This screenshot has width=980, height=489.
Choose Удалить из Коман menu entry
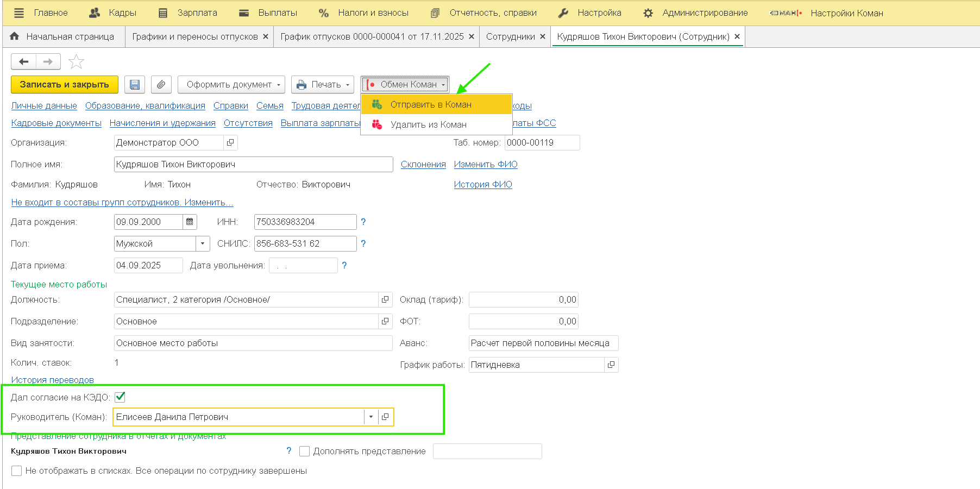click(x=428, y=124)
